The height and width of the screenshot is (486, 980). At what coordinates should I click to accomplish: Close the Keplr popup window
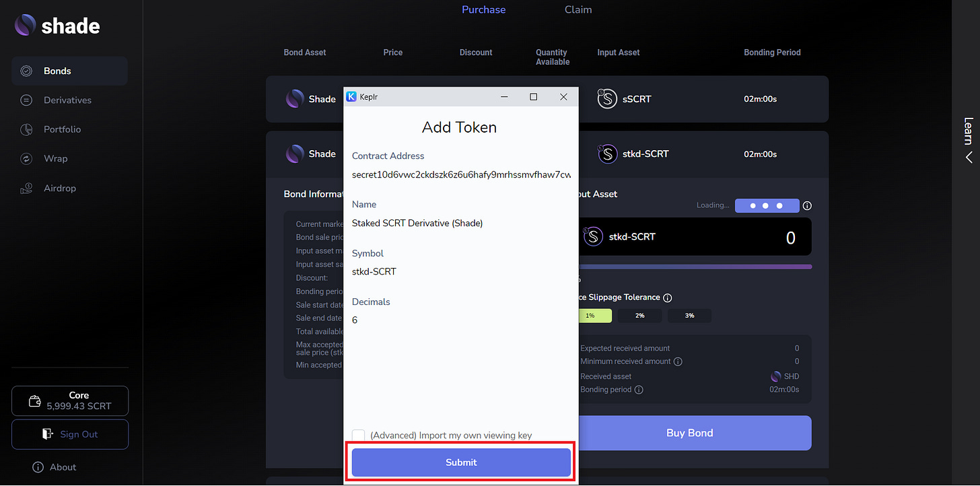click(564, 97)
